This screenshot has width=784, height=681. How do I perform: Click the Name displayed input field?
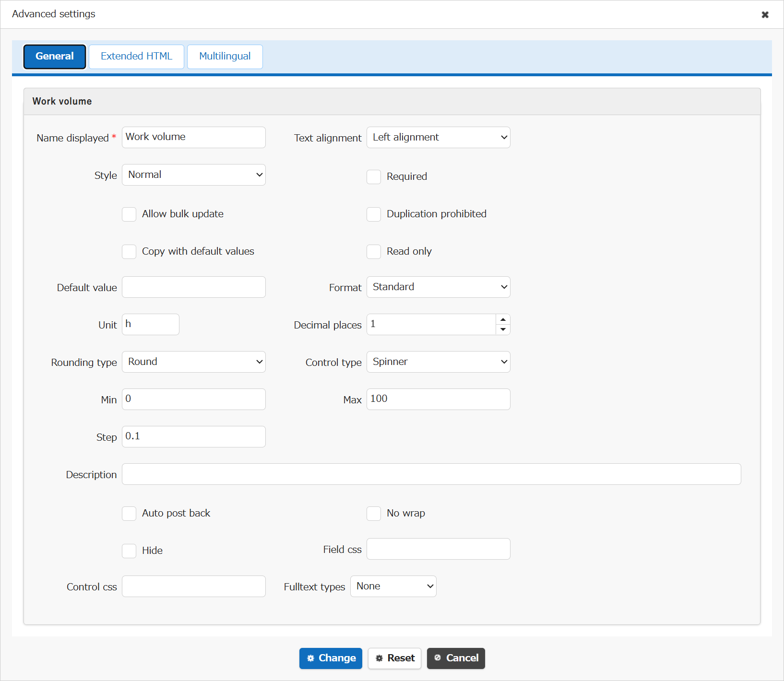194,137
